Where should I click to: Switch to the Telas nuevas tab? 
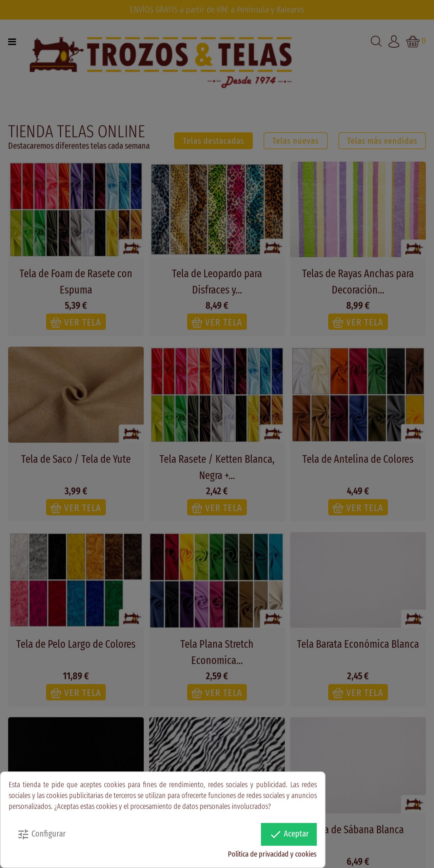point(295,141)
